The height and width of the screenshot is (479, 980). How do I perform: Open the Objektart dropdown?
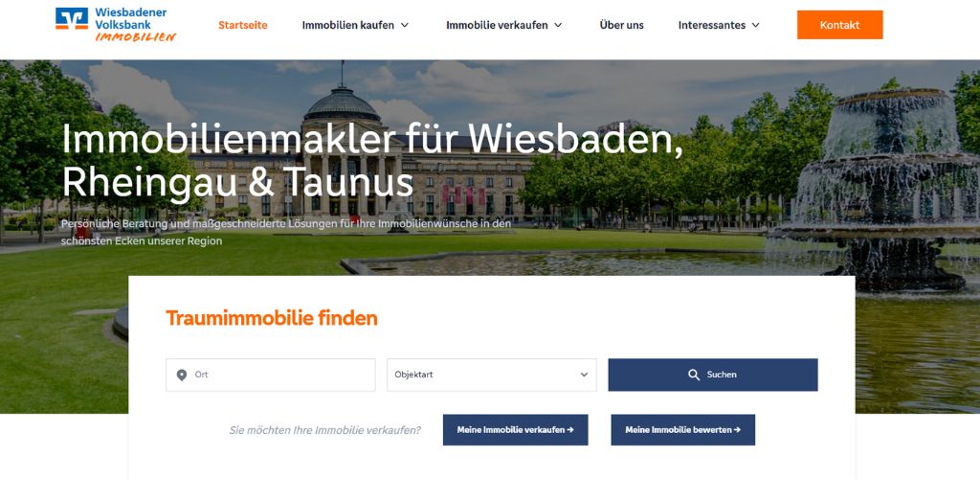coord(492,376)
